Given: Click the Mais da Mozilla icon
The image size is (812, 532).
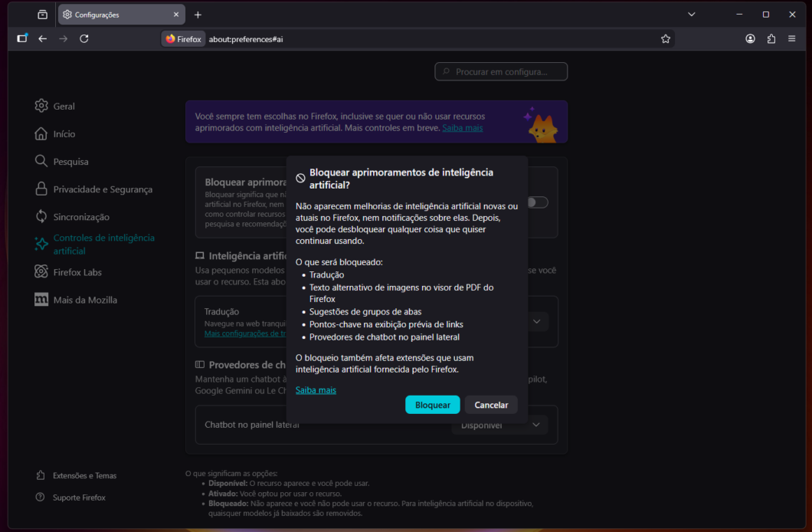Looking at the screenshot, I should tap(41, 299).
